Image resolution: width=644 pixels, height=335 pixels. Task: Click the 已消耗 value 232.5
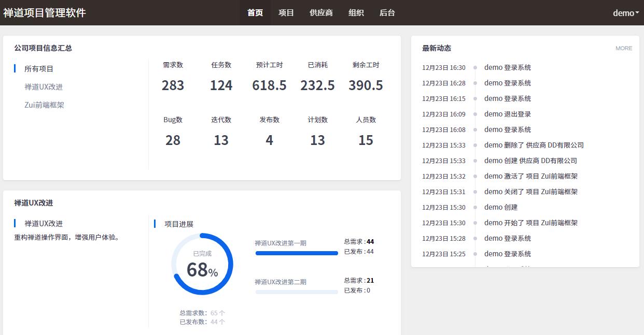tap(317, 85)
